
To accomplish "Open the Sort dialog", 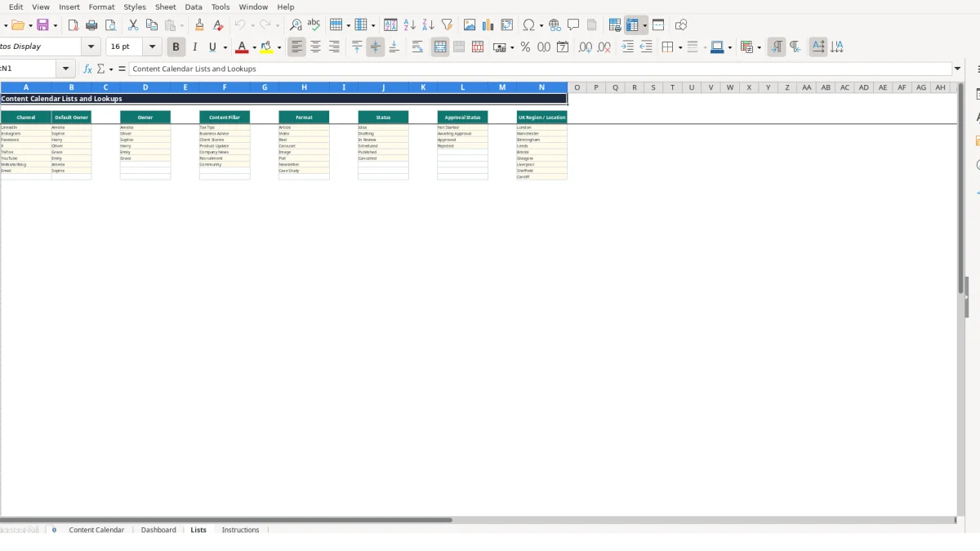I will coord(390,25).
